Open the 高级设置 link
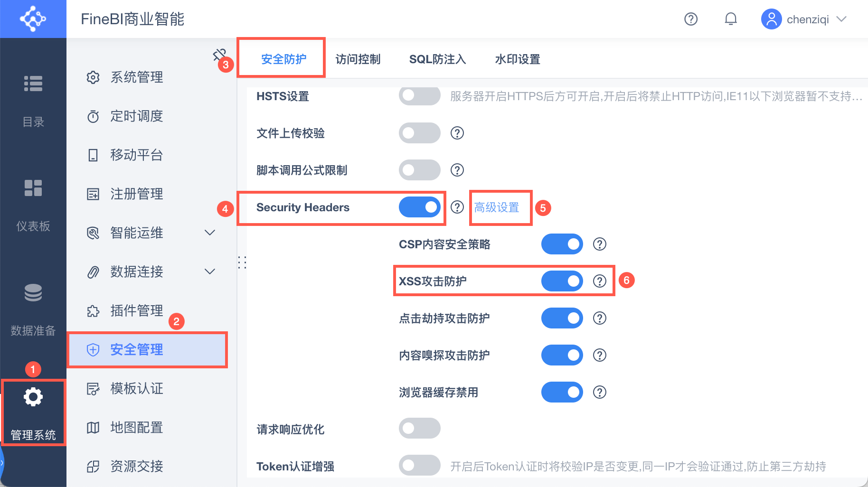Image resolution: width=868 pixels, height=487 pixels. tap(496, 207)
